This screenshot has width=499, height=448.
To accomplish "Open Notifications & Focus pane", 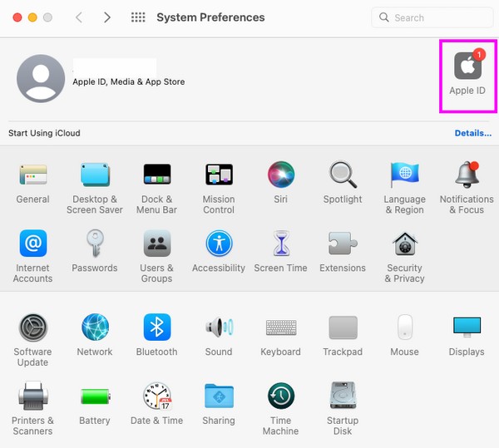I will click(467, 175).
